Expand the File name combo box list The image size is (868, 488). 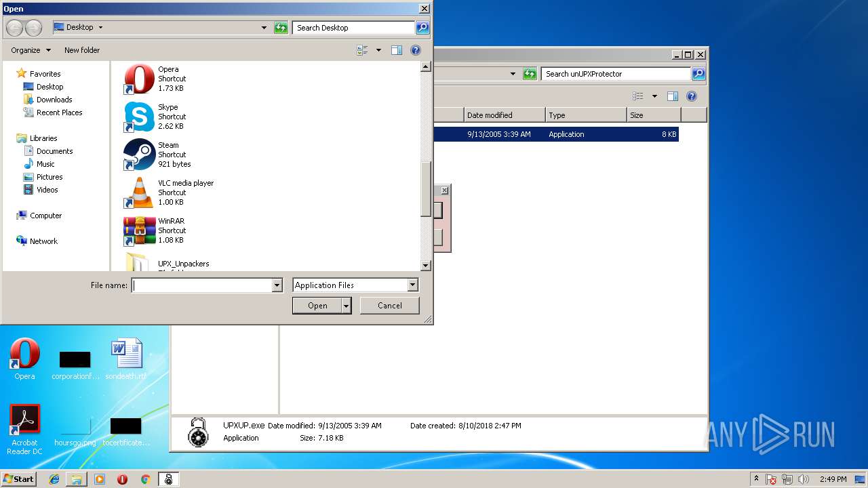coord(277,285)
